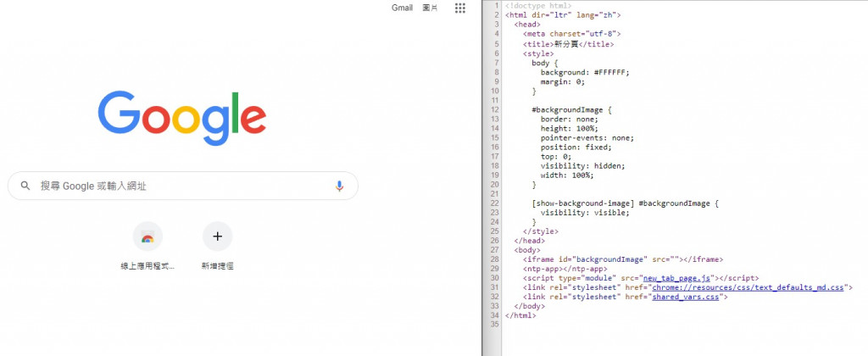Click the 'visibility: hidden;' line

583,166
